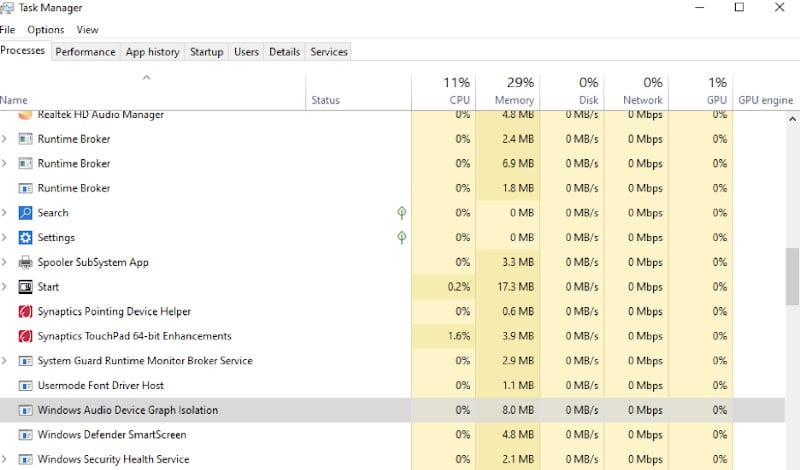Open the Startup tab
Viewport: 800px width, 470px height.
207,52
